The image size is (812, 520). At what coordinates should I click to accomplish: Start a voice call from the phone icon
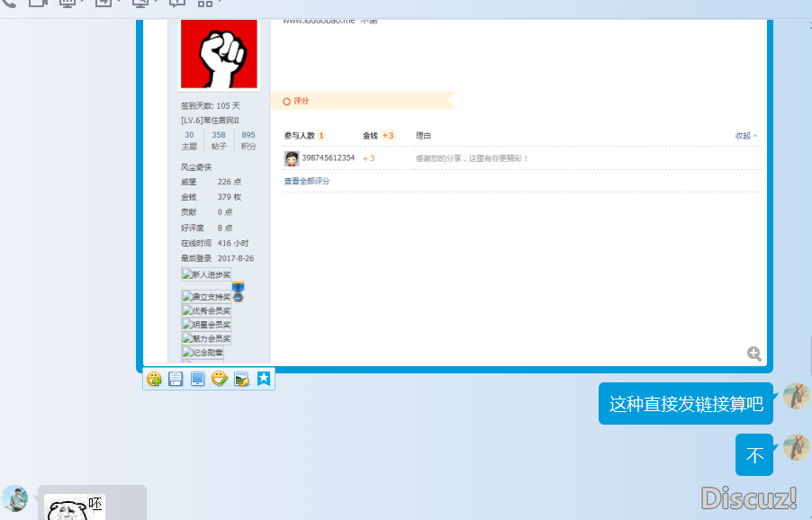coord(9,3)
